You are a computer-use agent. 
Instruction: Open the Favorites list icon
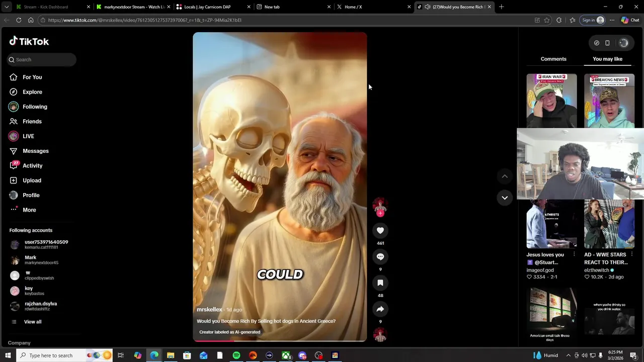(x=573, y=20)
